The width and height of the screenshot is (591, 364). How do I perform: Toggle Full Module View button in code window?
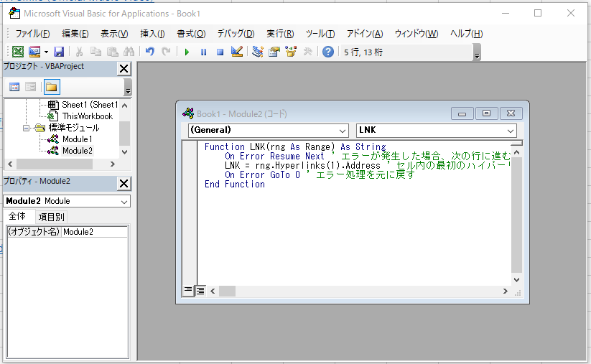[x=200, y=291]
